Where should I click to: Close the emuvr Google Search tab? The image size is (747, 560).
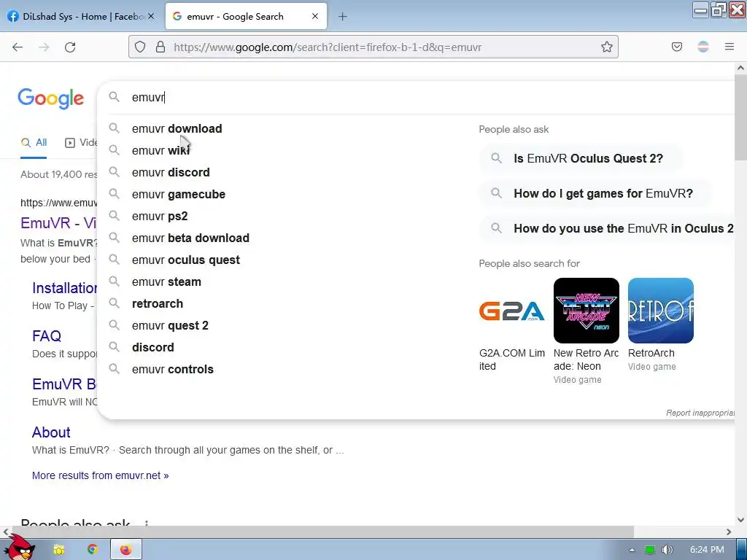[x=315, y=16]
